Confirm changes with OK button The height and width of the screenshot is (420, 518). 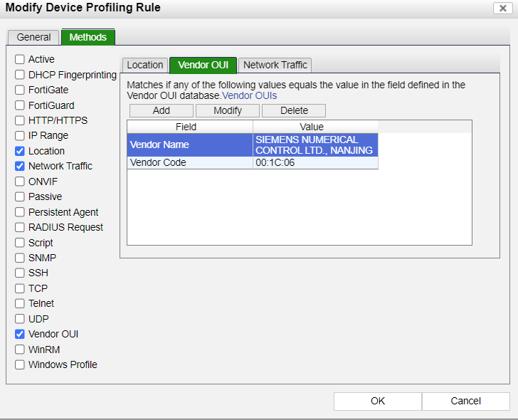click(378, 401)
